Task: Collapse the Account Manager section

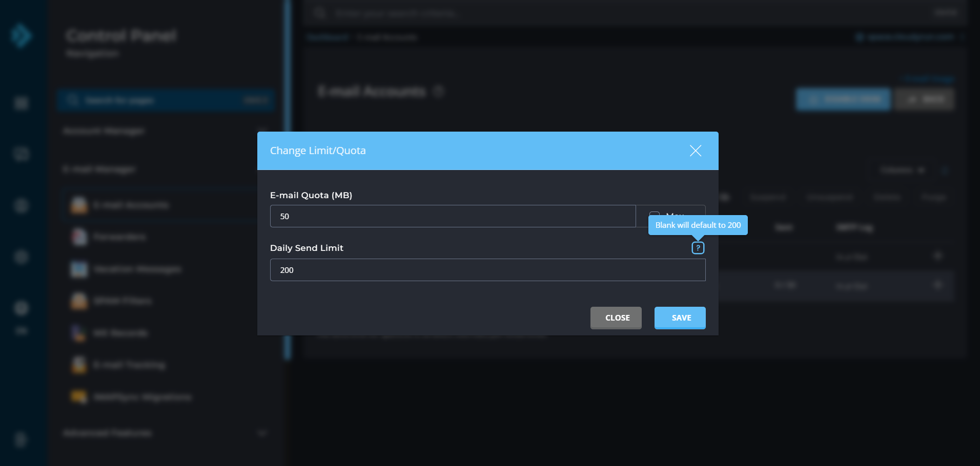Action: pos(262,131)
